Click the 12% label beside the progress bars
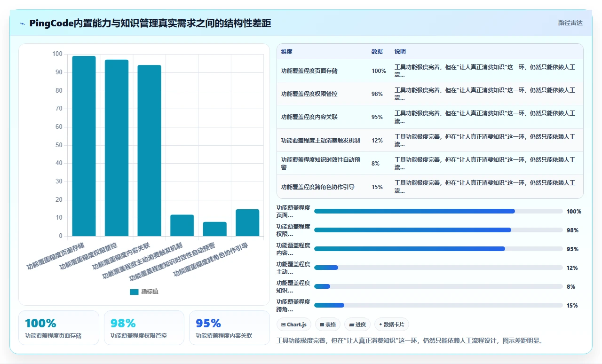 (572, 268)
